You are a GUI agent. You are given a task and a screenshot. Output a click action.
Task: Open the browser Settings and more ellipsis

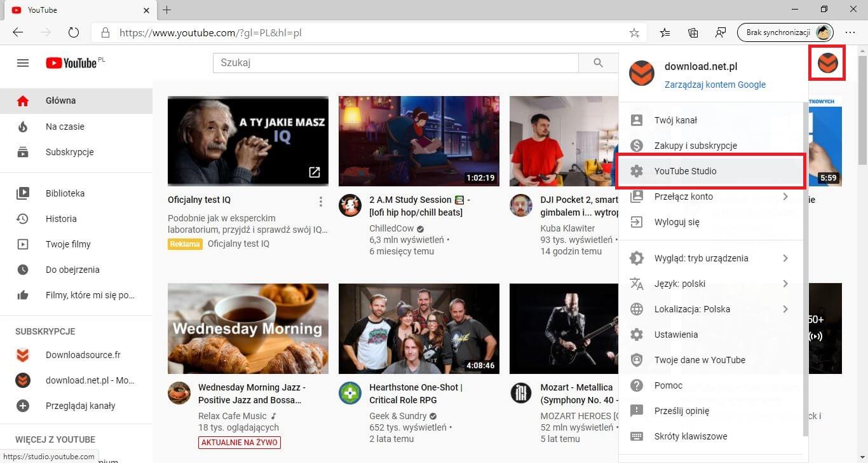tap(850, 32)
